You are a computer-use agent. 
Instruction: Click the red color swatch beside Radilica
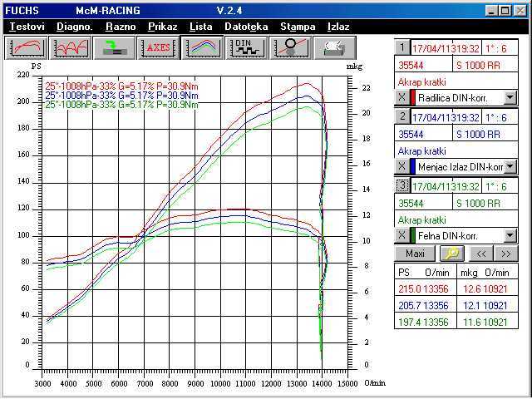point(413,98)
